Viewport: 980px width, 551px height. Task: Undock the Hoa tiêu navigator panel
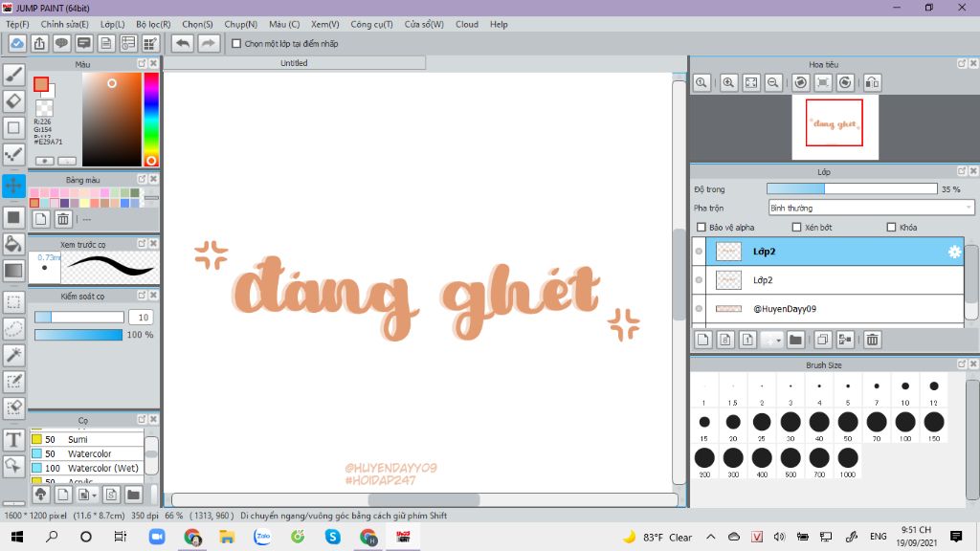point(962,64)
